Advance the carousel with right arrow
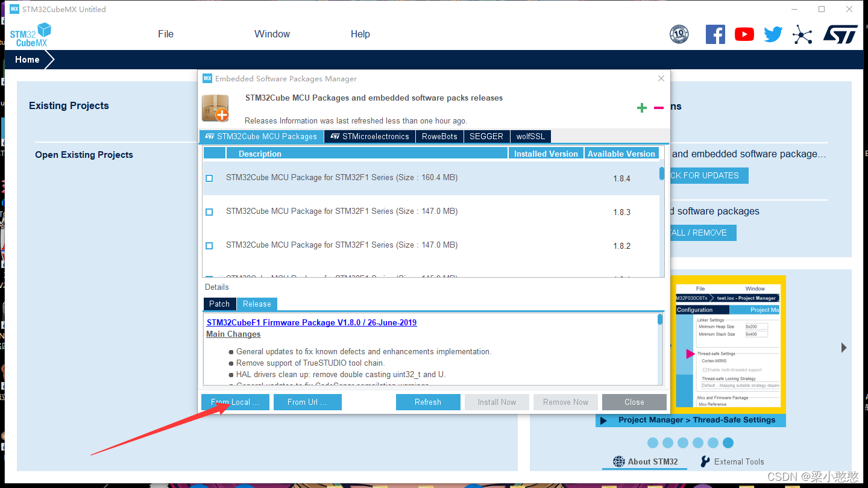 tap(844, 348)
